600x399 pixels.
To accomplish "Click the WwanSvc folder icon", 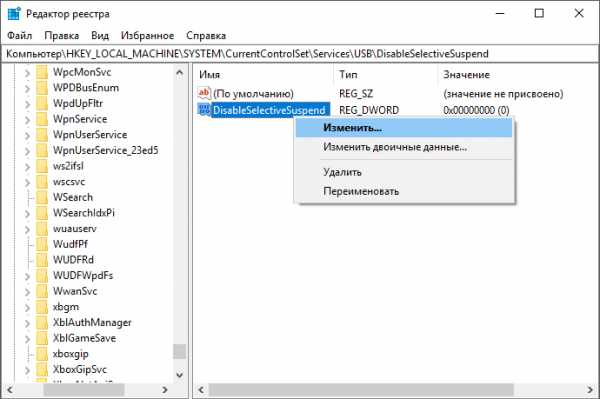I will 42,291.
